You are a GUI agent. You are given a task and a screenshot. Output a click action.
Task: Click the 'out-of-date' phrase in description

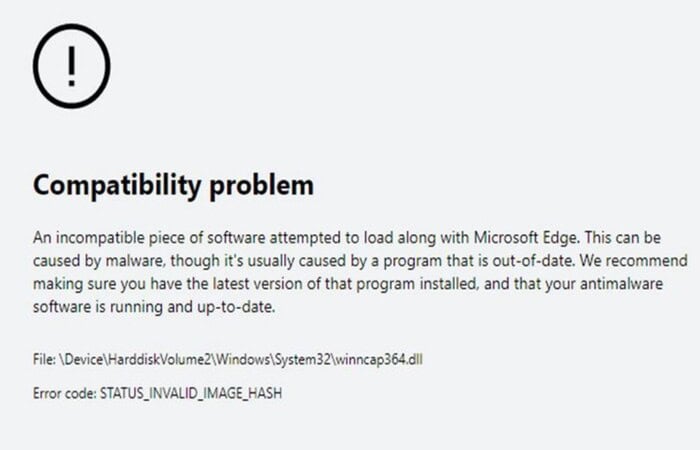point(533,261)
